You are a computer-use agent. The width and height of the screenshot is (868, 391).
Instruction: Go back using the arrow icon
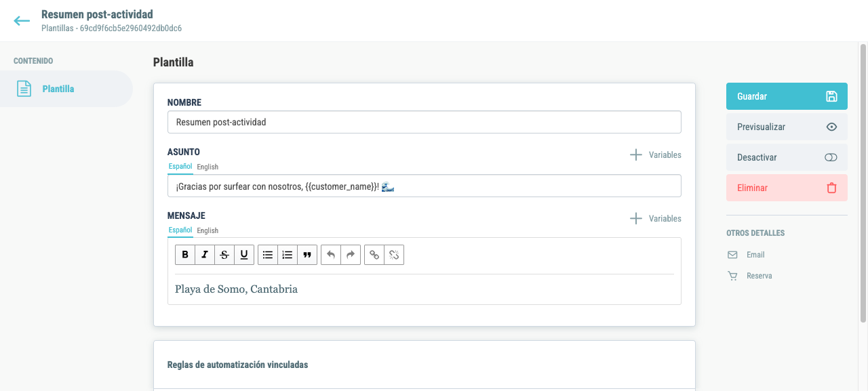pyautogui.click(x=22, y=20)
